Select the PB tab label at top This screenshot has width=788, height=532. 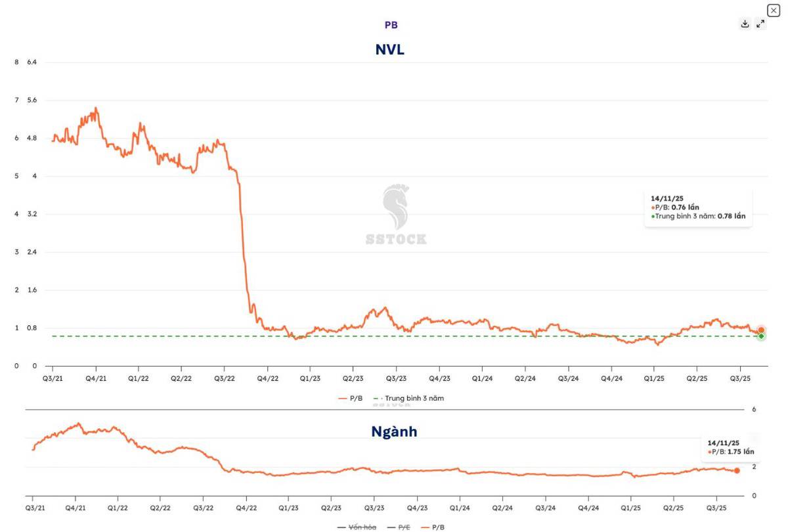(x=392, y=25)
